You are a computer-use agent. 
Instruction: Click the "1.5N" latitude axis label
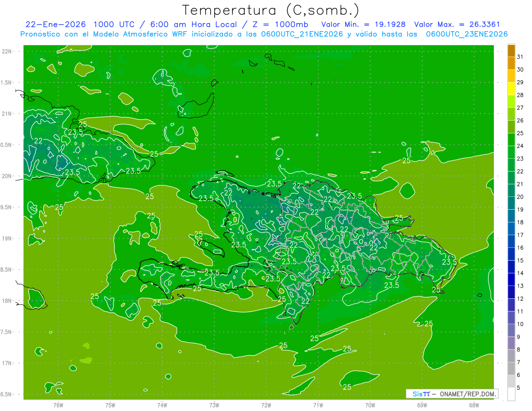[x=6, y=82]
